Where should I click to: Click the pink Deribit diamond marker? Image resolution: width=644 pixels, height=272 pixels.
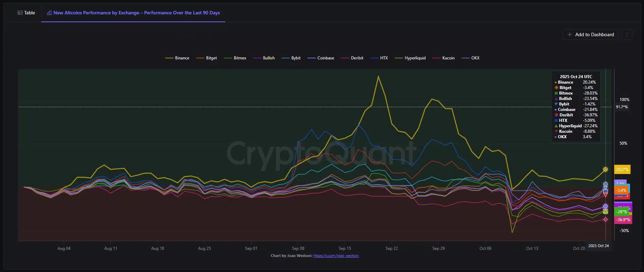tap(605, 219)
